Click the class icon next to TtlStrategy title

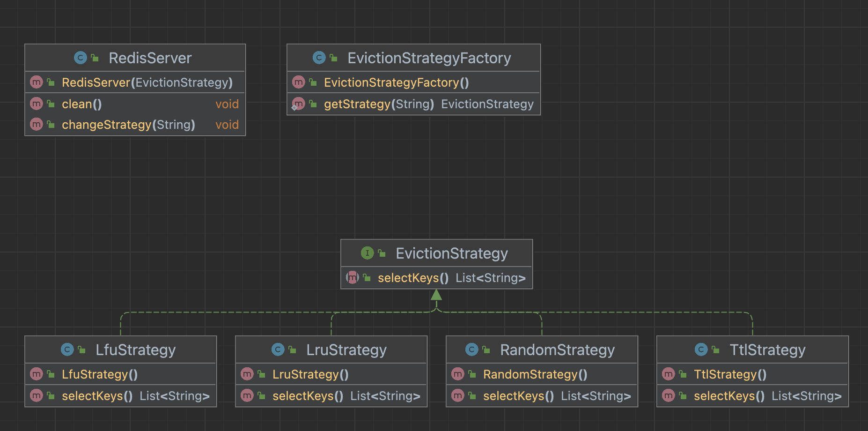point(701,349)
